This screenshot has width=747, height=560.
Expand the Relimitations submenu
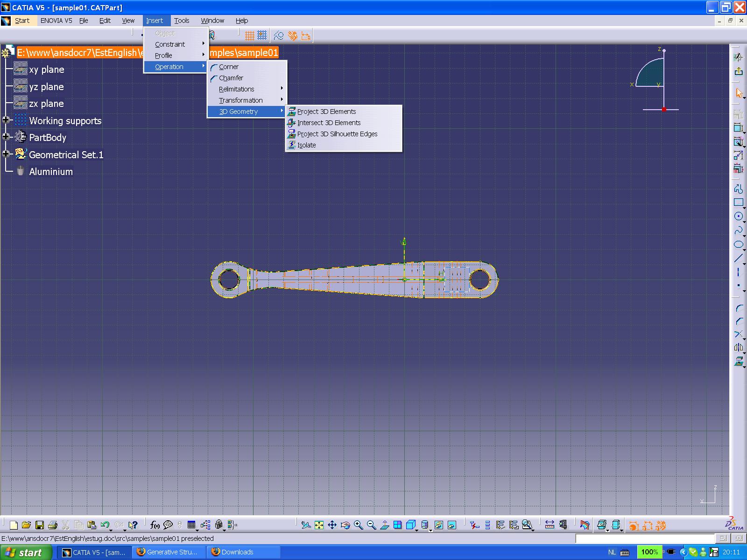[247, 89]
